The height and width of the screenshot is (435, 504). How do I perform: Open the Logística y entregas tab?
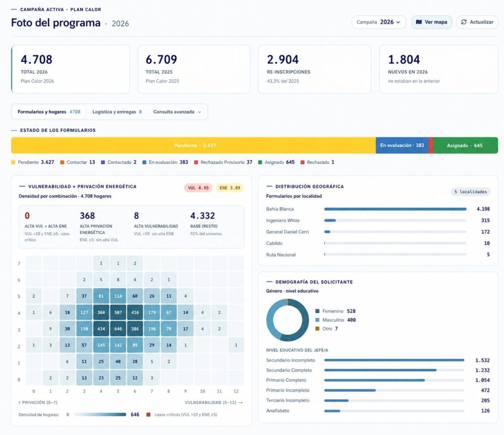coord(117,112)
